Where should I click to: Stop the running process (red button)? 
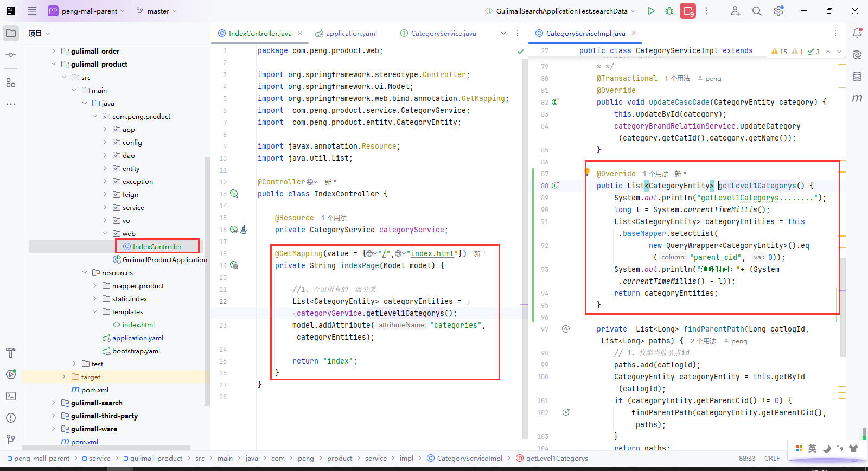(688, 11)
